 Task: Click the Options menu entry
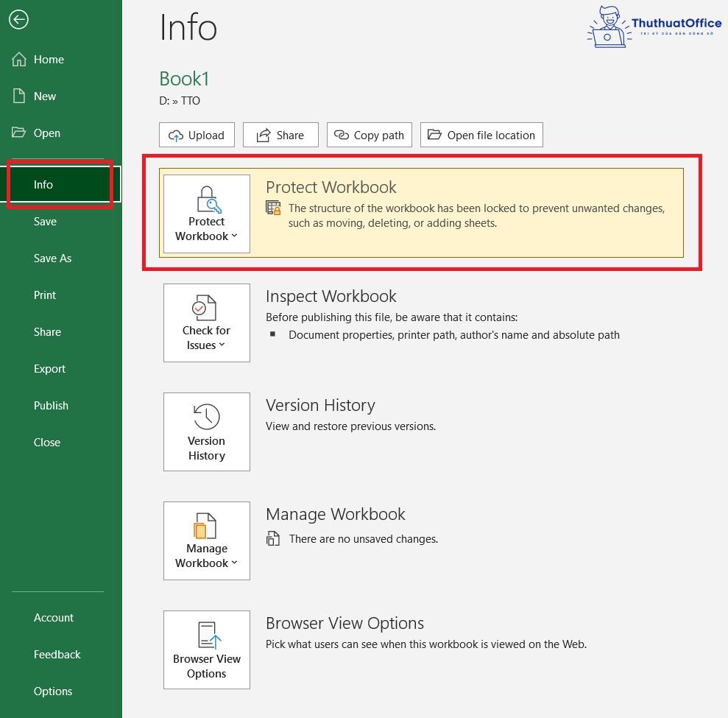point(53,691)
